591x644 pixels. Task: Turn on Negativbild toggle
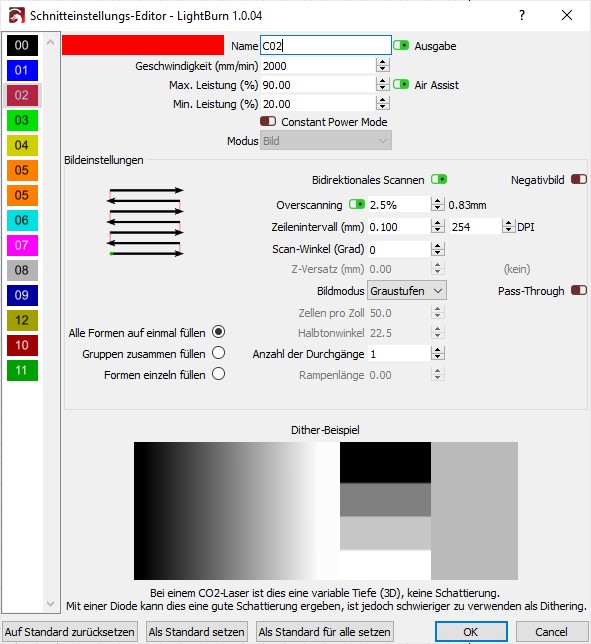(x=579, y=179)
